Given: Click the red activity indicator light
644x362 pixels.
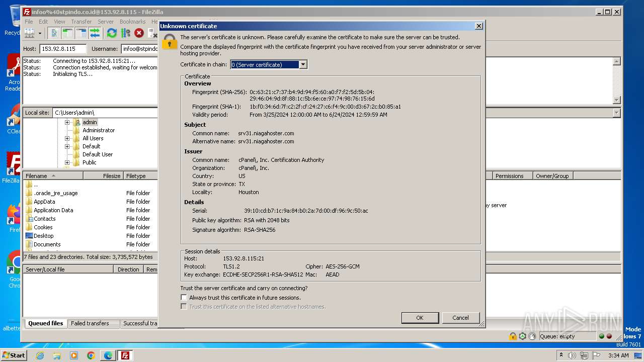Looking at the screenshot, I should pyautogui.click(x=609, y=336).
